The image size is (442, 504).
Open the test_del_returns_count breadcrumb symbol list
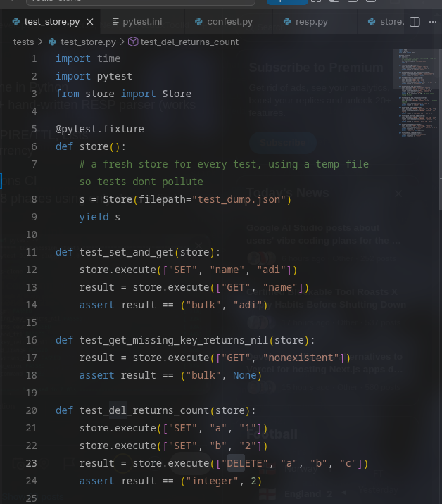[x=189, y=42]
